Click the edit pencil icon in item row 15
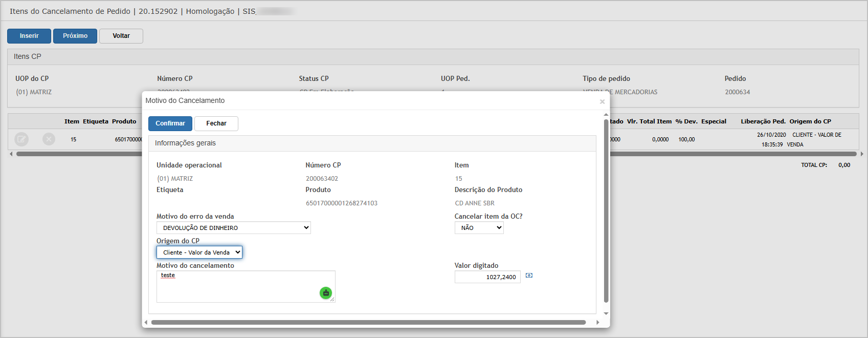 coord(21,139)
